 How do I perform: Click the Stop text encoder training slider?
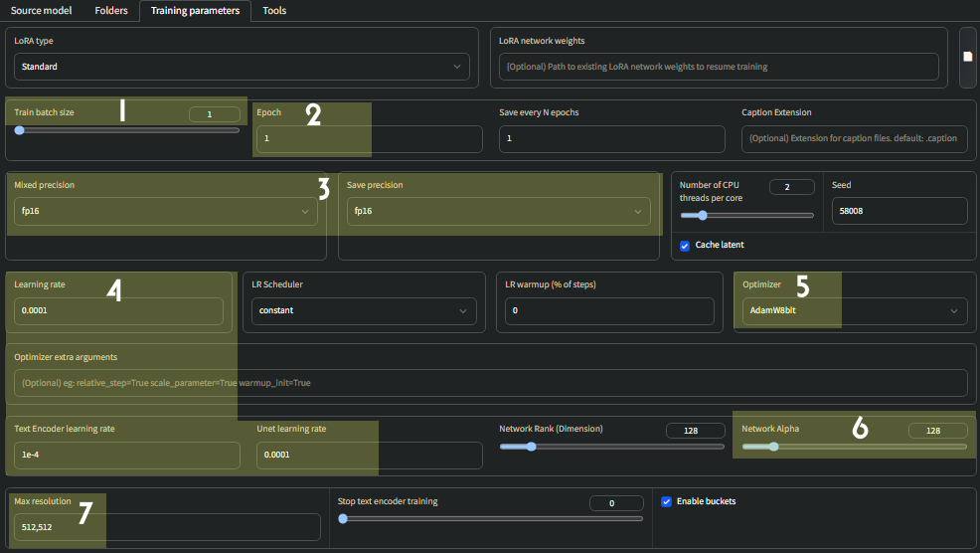(x=490, y=518)
